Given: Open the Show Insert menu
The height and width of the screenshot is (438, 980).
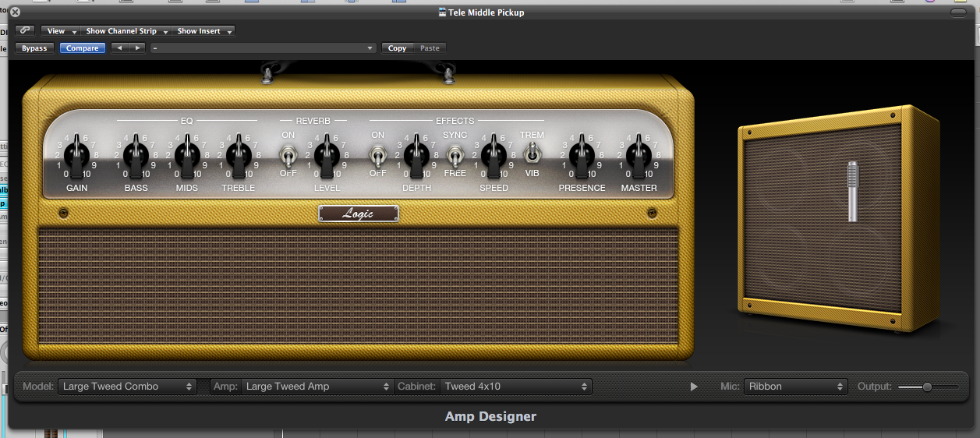Looking at the screenshot, I should (203, 31).
